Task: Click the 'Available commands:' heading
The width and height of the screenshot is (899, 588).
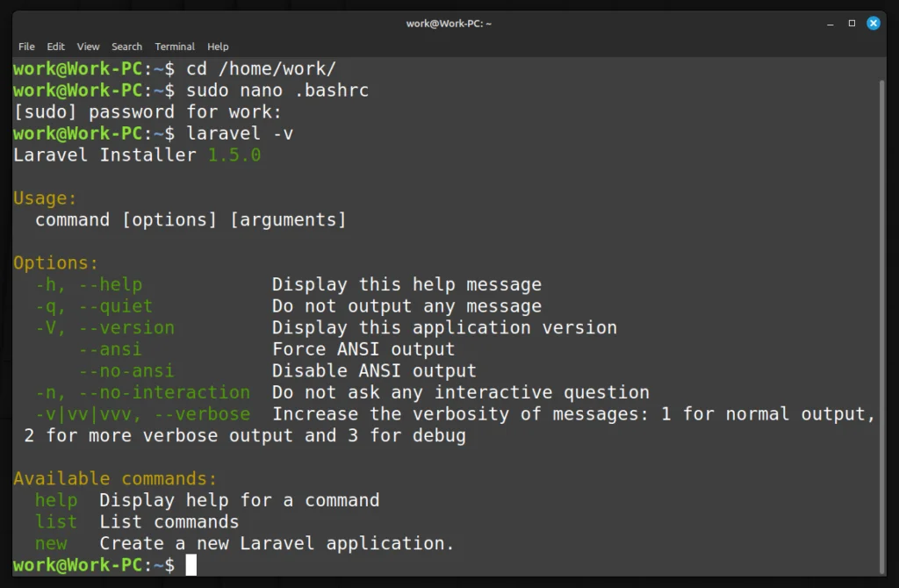Action: click(x=115, y=479)
